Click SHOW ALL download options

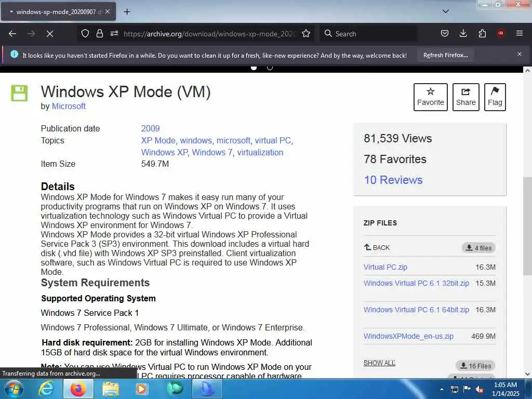click(379, 363)
